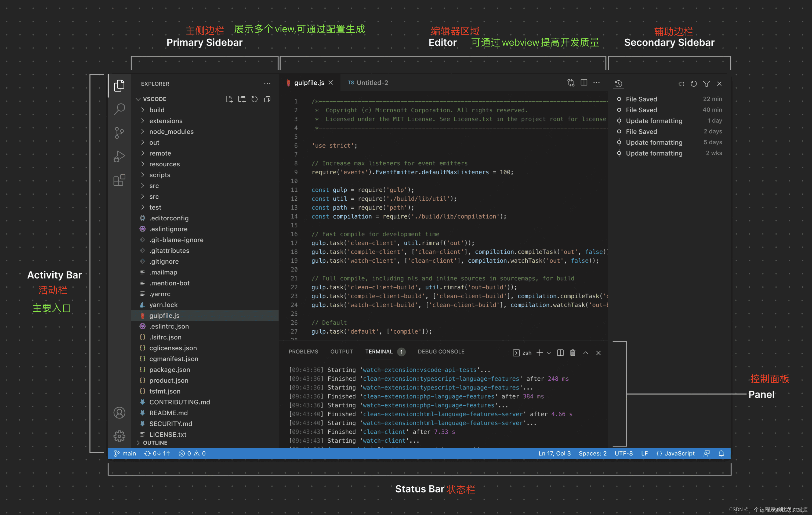Click the new terminal add button

pyautogui.click(x=543, y=352)
